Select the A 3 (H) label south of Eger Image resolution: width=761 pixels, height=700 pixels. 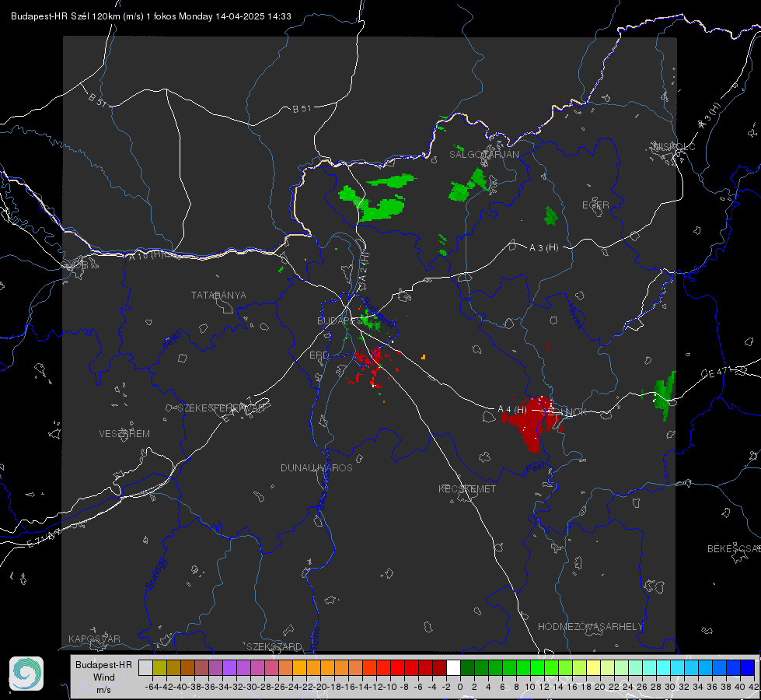coord(543,248)
